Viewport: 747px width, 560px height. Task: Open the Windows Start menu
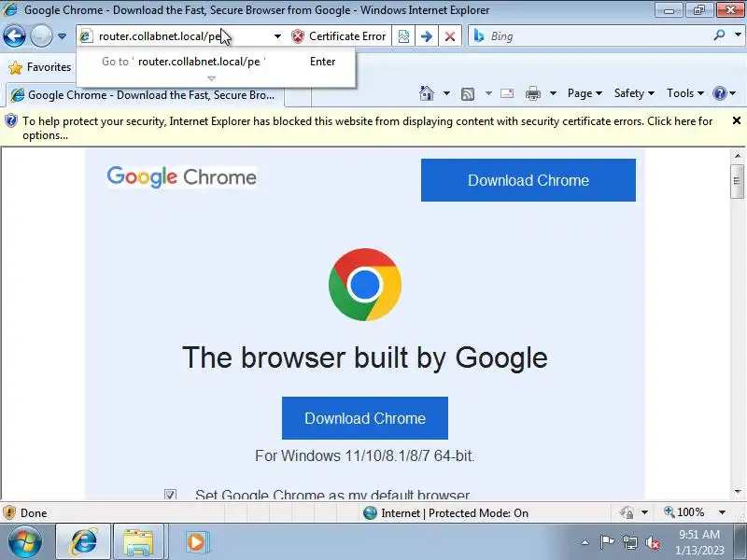[25, 542]
